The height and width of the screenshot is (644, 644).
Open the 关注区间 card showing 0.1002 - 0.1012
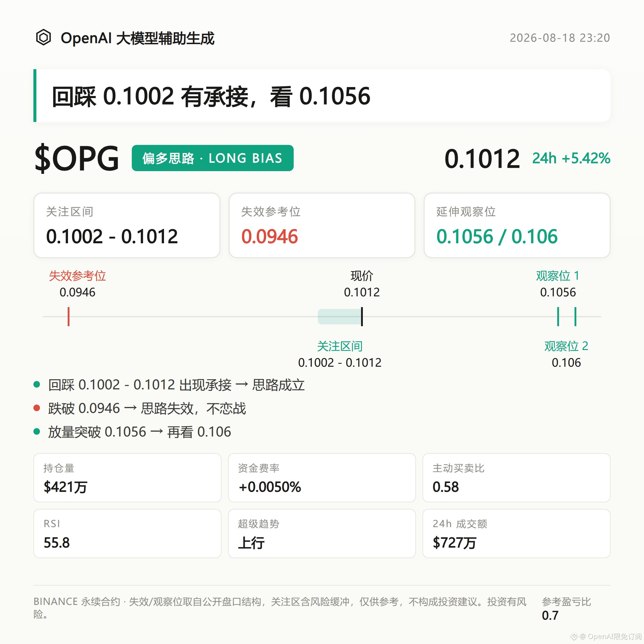(x=127, y=225)
